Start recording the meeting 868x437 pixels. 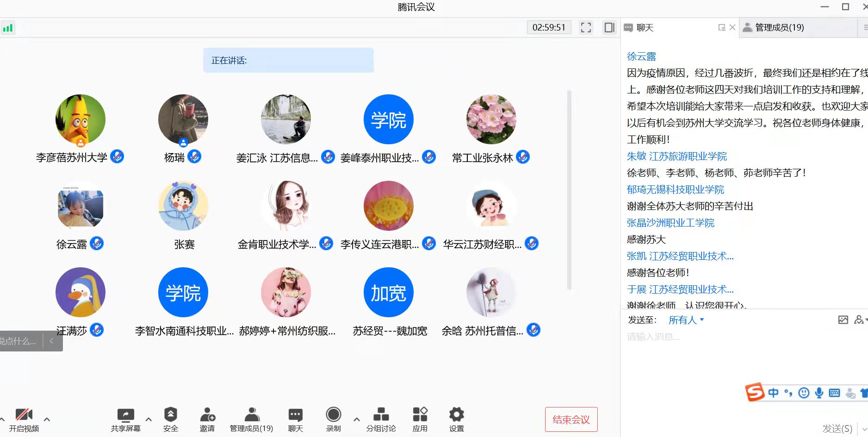333,415
